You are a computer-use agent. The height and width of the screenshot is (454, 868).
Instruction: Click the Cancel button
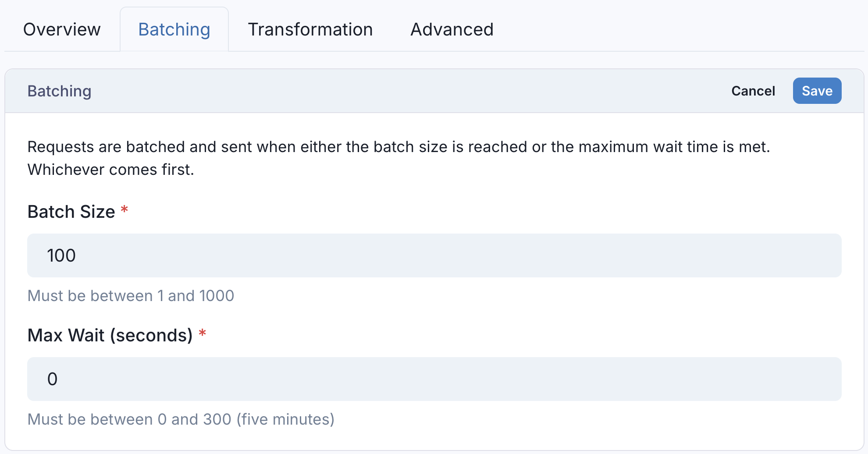pyautogui.click(x=753, y=91)
